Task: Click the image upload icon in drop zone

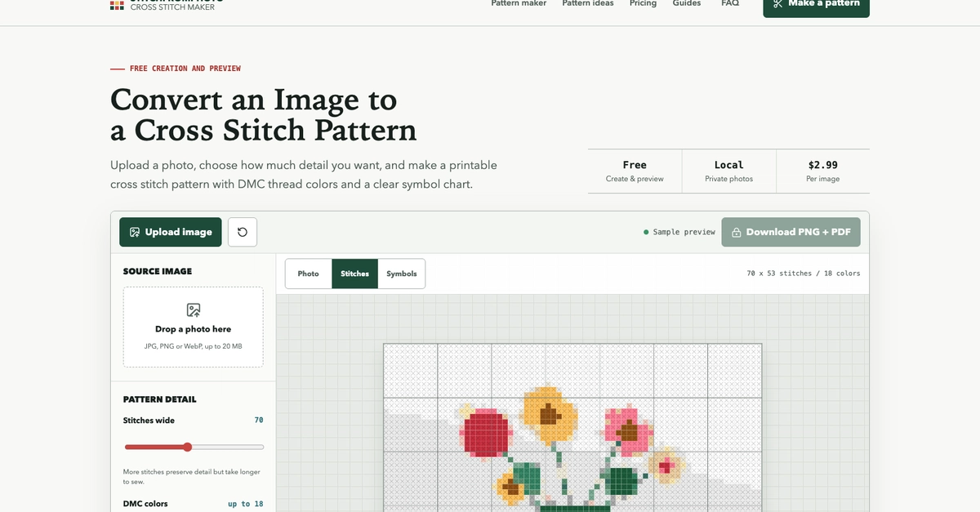Action: pyautogui.click(x=194, y=310)
